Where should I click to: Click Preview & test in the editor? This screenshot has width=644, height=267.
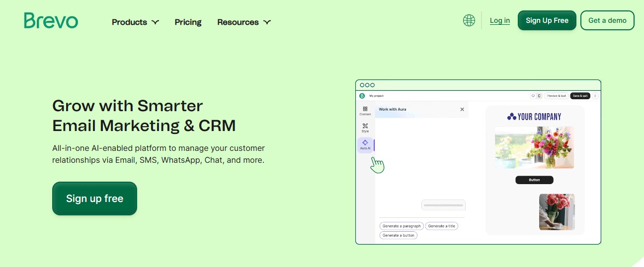point(557,96)
